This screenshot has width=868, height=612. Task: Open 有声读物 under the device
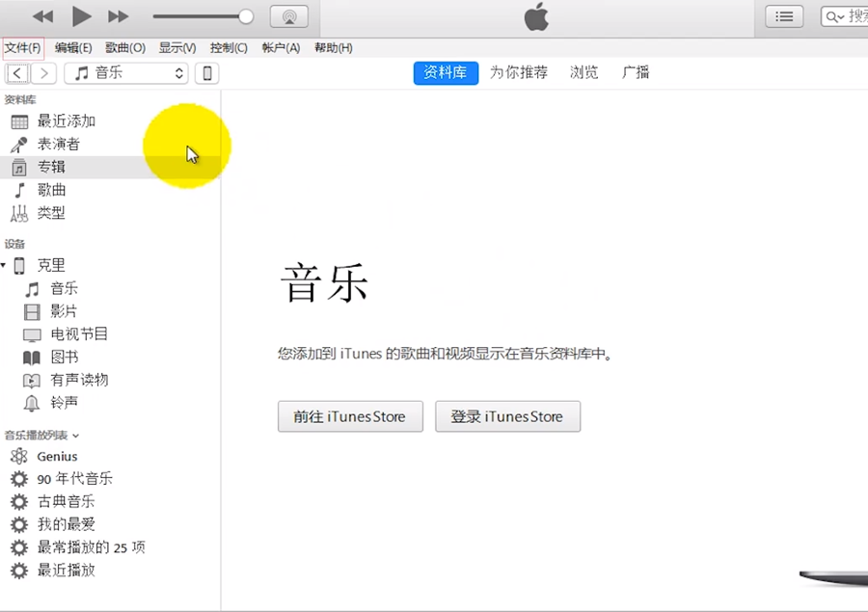(110, 380)
